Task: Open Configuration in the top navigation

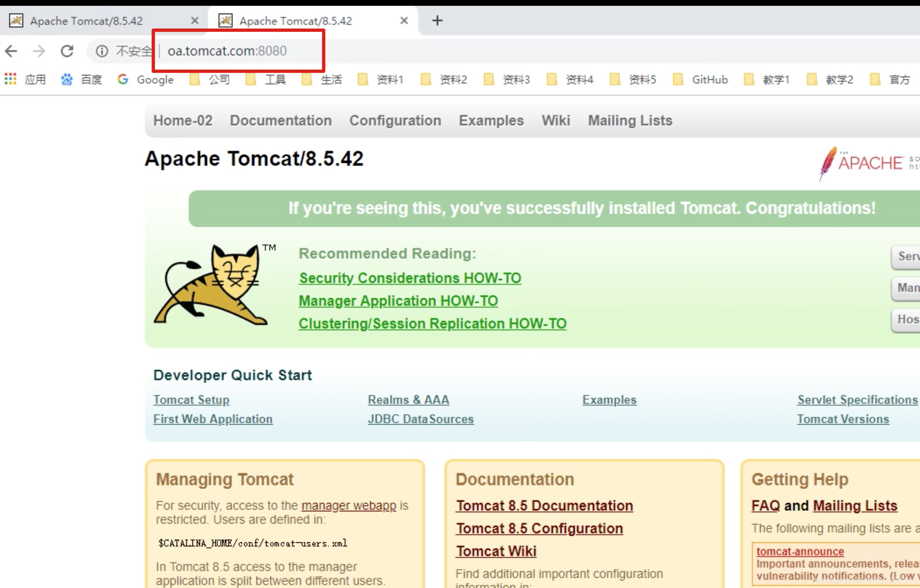Action: tap(395, 121)
